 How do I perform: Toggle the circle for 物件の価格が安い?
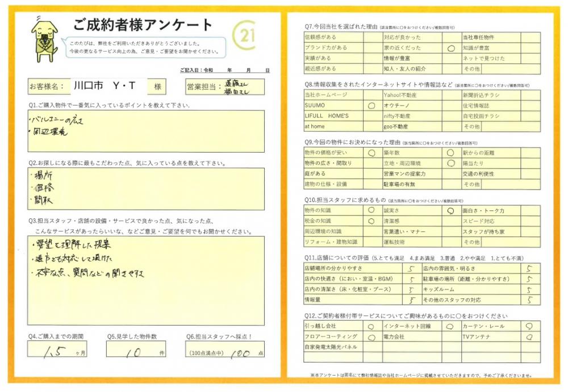pyautogui.click(x=371, y=153)
